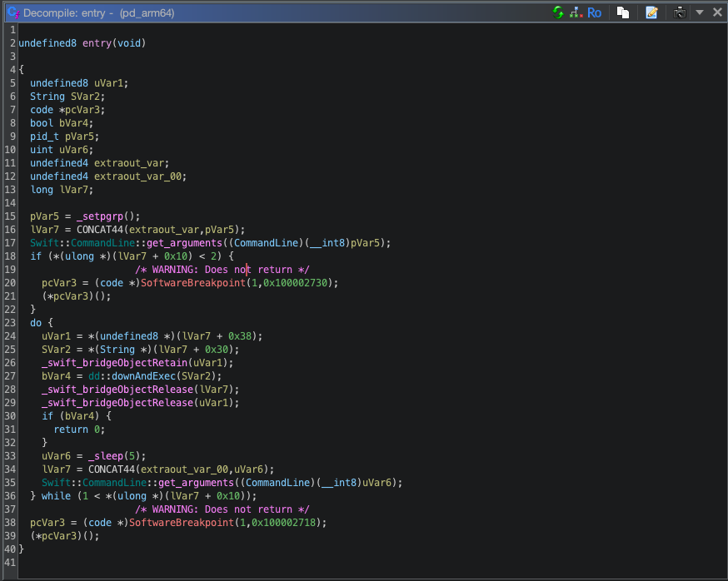Click the _sleep function call
Viewport: 728px width, 581px height.
106,456
